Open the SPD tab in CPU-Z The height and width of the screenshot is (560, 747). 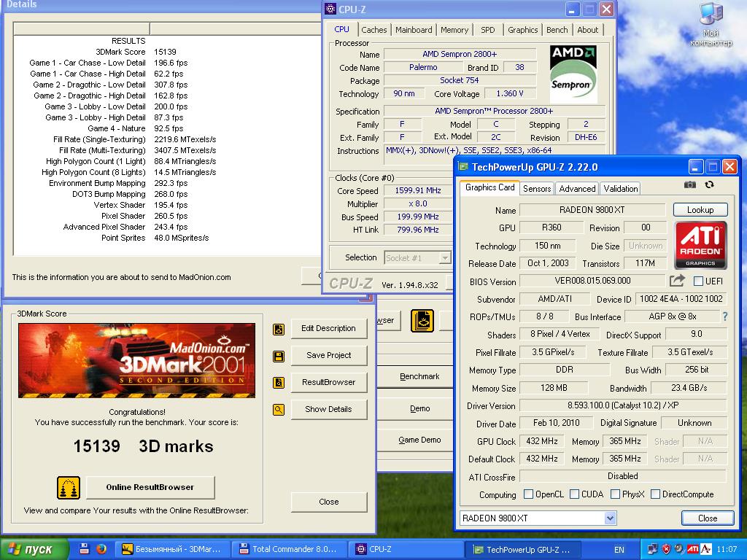click(488, 29)
